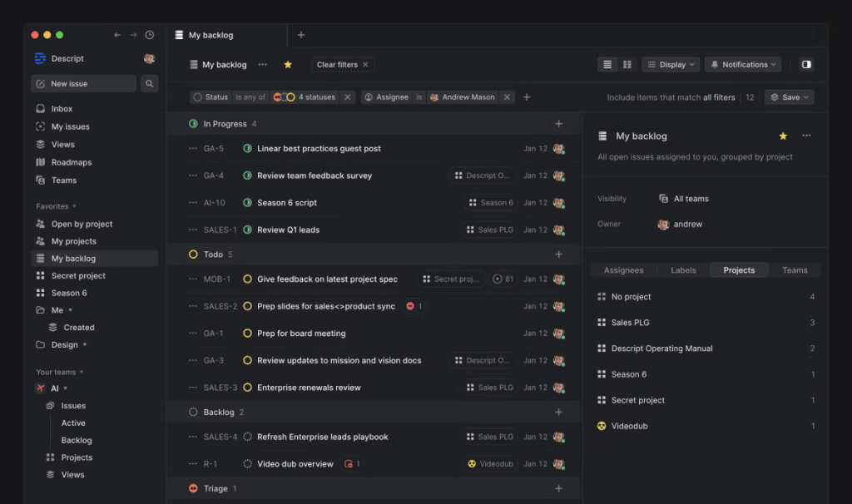Switch to board layout view
Screen dimensions: 852x504
point(627,65)
